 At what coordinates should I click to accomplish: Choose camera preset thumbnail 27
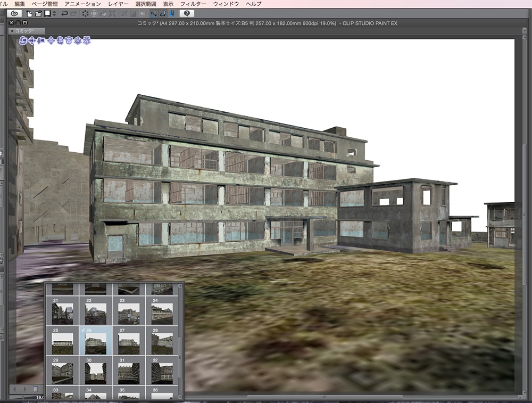click(129, 341)
